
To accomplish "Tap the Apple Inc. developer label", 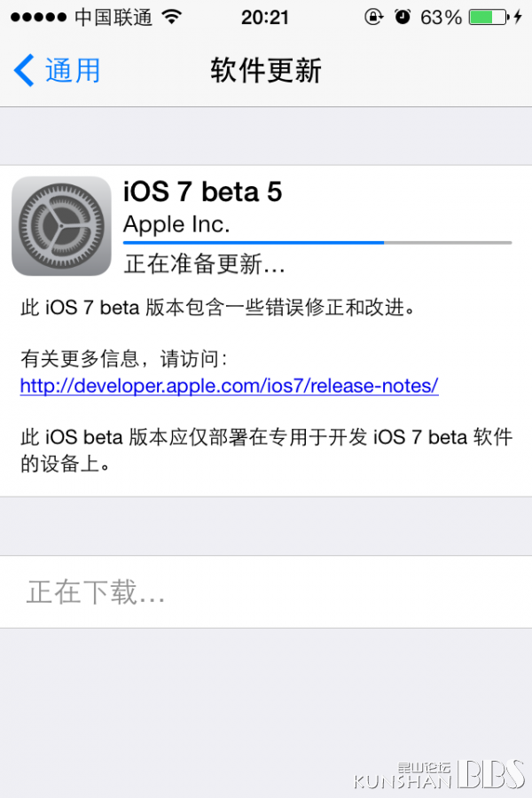I will (176, 224).
